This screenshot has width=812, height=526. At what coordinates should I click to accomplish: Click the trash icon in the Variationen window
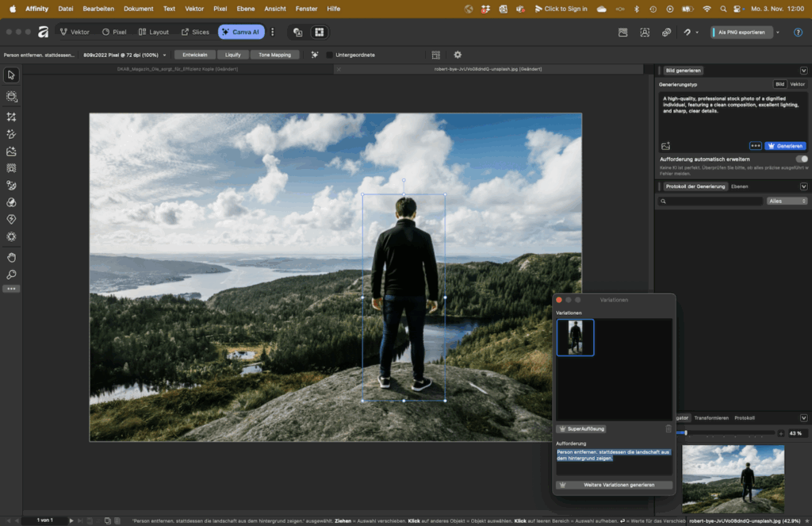(668, 428)
